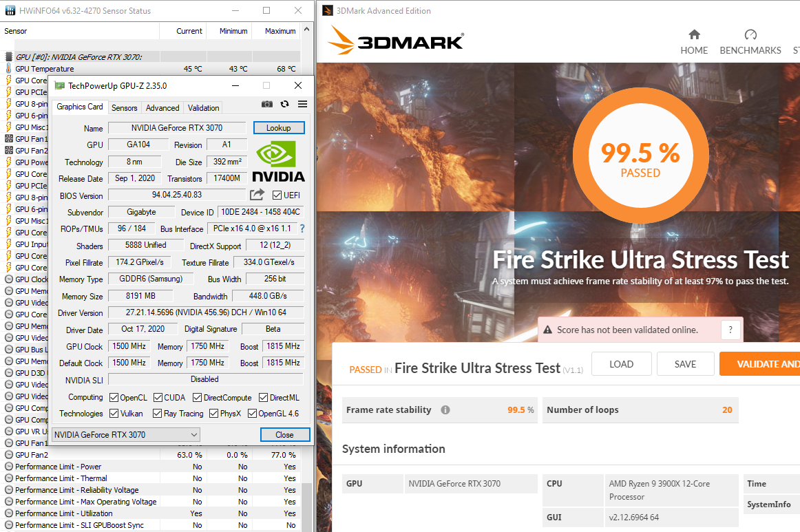Click the info icon beside Frame rate stability
Image resolution: width=800 pixels, height=532 pixels.
click(445, 409)
